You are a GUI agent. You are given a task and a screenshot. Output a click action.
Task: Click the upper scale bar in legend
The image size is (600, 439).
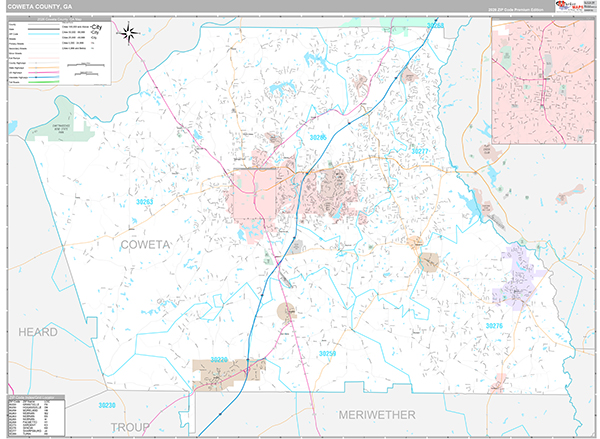[x=86, y=64]
